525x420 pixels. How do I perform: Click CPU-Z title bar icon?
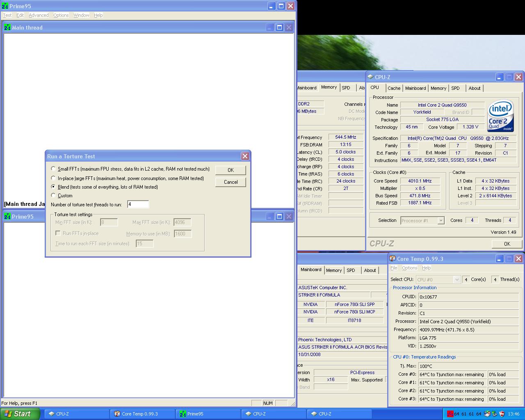coord(370,77)
